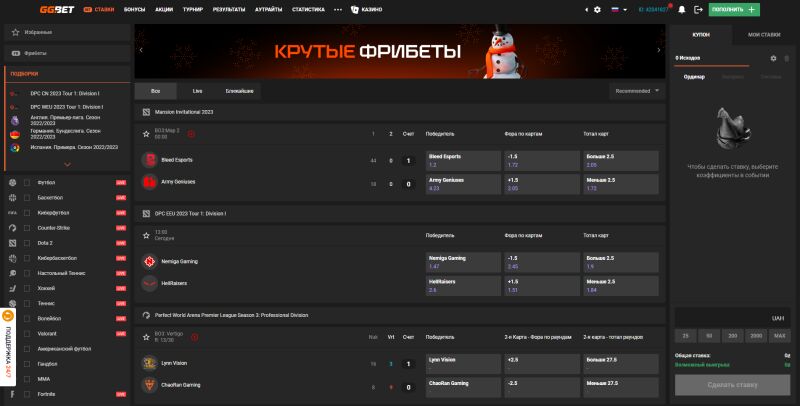
Task: Tick the Футбол checkbox
Action: (27, 183)
